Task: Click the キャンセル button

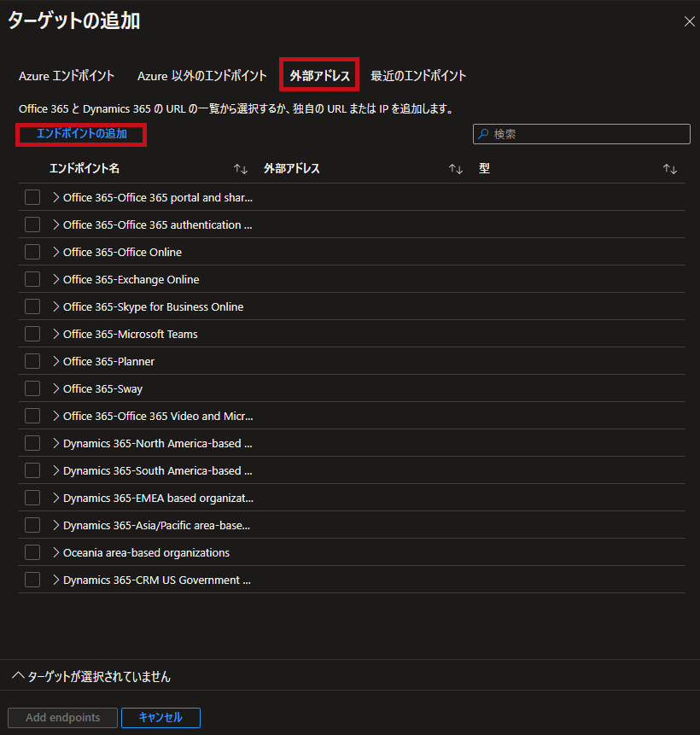Action: (160, 718)
